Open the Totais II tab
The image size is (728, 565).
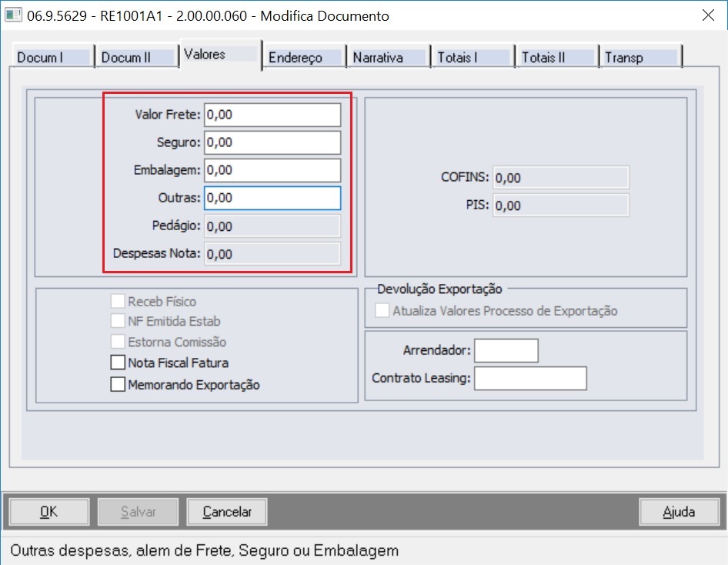(x=556, y=57)
